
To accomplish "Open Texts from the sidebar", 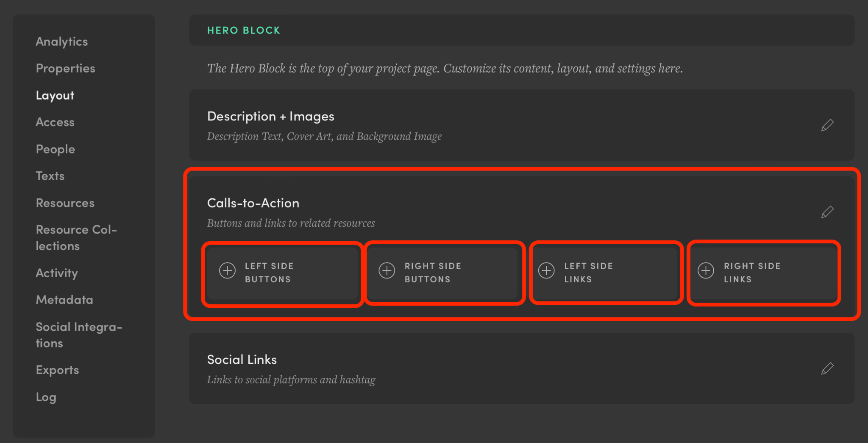I will [x=50, y=176].
